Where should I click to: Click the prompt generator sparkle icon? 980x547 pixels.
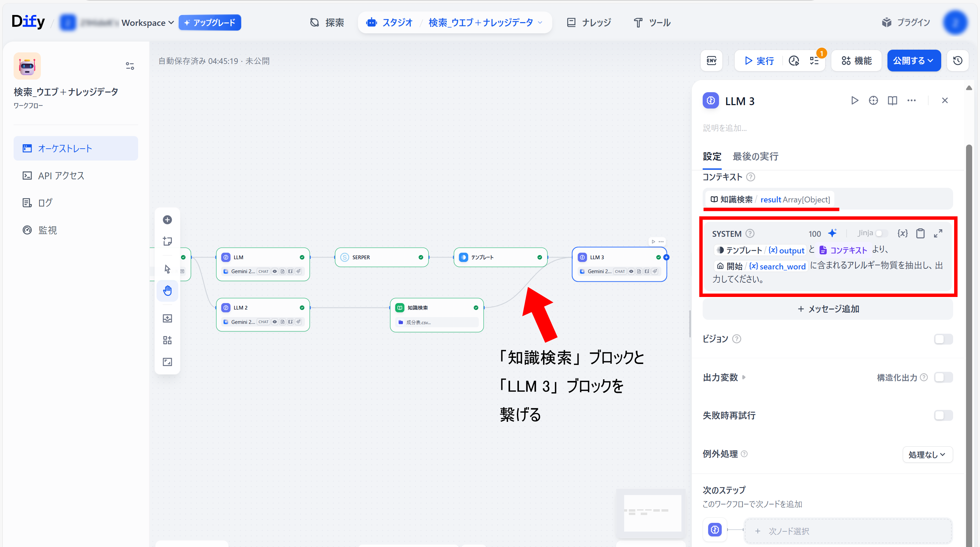832,233
